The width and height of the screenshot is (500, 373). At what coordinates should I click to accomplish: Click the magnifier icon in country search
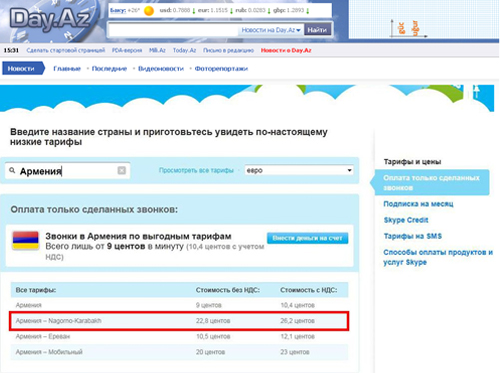point(12,171)
